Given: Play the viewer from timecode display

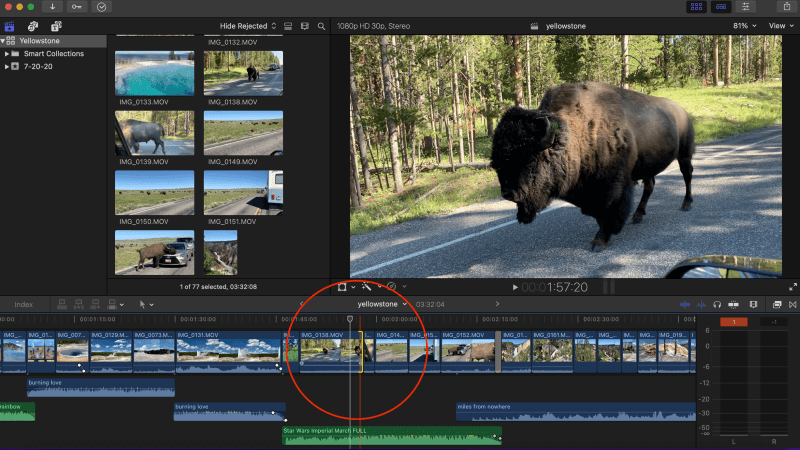Looking at the screenshot, I should click(515, 287).
